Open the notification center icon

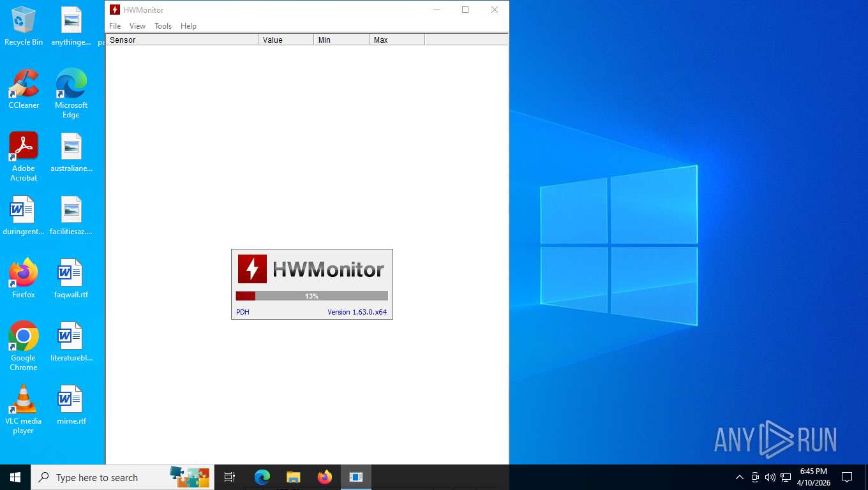(x=847, y=477)
